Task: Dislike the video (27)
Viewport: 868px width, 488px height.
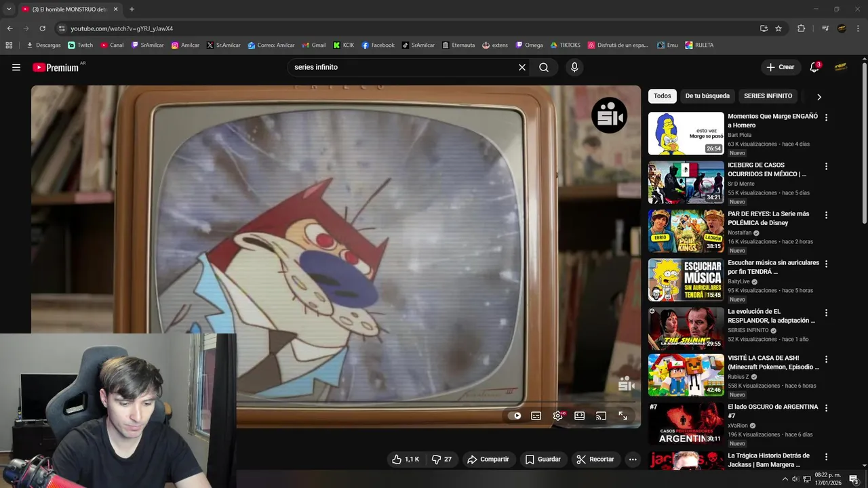Action: (x=442, y=459)
